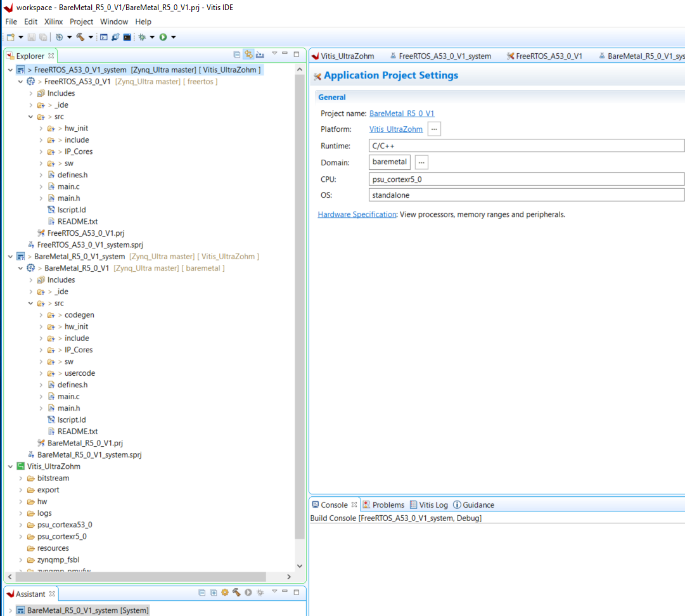Open the Run button dropdown arrow

pyautogui.click(x=173, y=37)
